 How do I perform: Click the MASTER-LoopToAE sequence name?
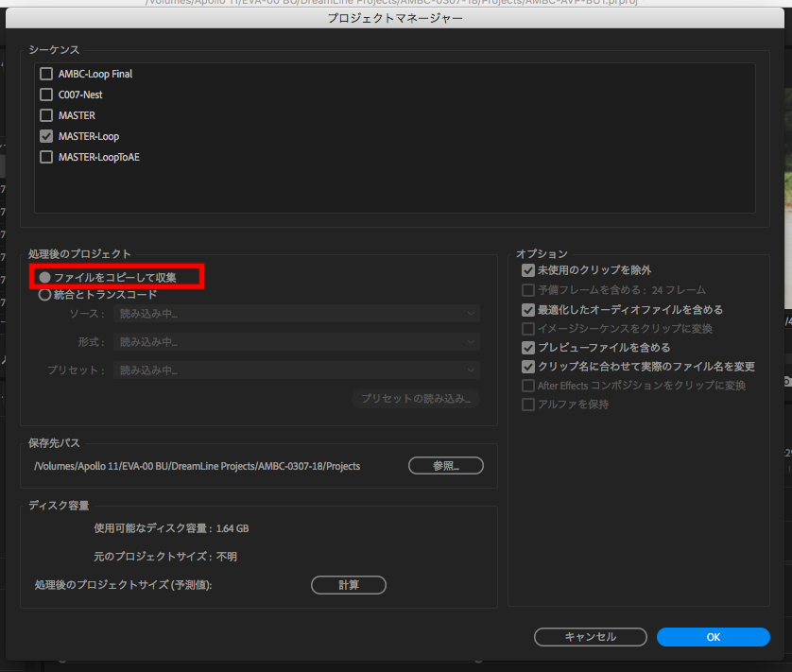pyautogui.click(x=99, y=157)
